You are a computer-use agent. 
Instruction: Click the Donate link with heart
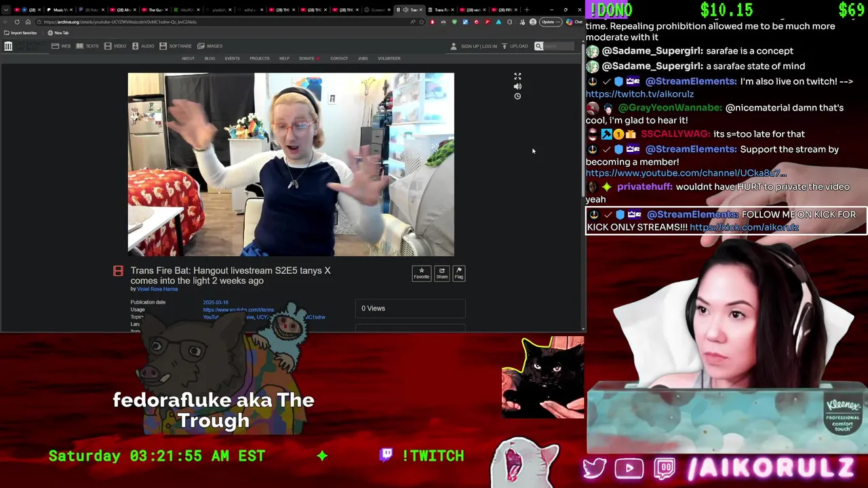tap(309, 58)
